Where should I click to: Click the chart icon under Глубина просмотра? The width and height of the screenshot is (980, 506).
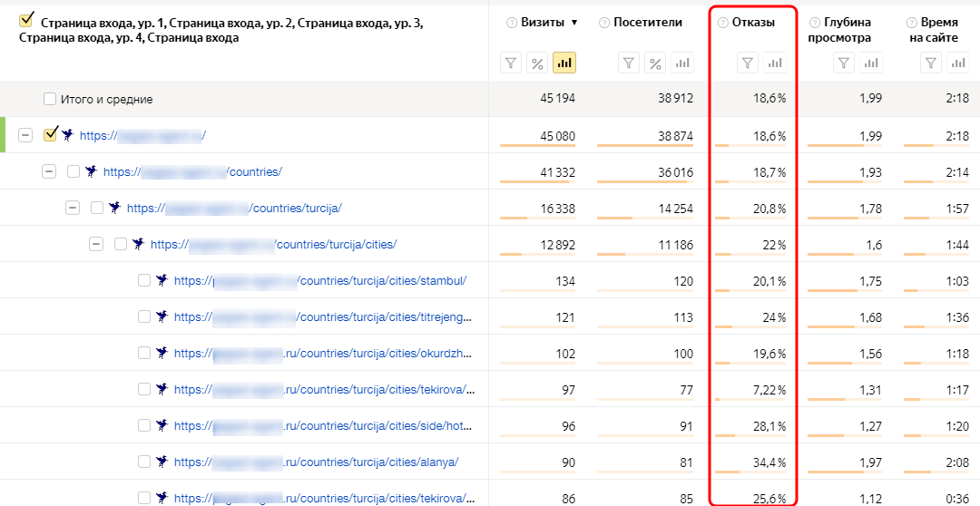click(x=871, y=63)
